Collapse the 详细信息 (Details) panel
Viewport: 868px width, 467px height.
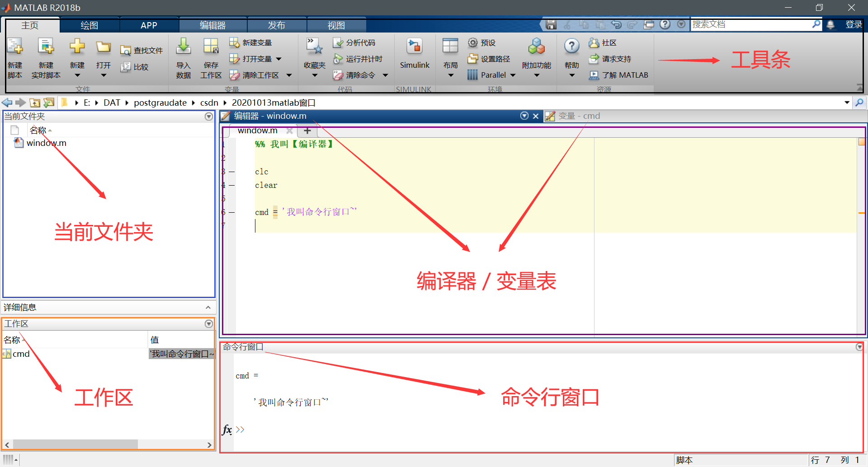(x=208, y=307)
